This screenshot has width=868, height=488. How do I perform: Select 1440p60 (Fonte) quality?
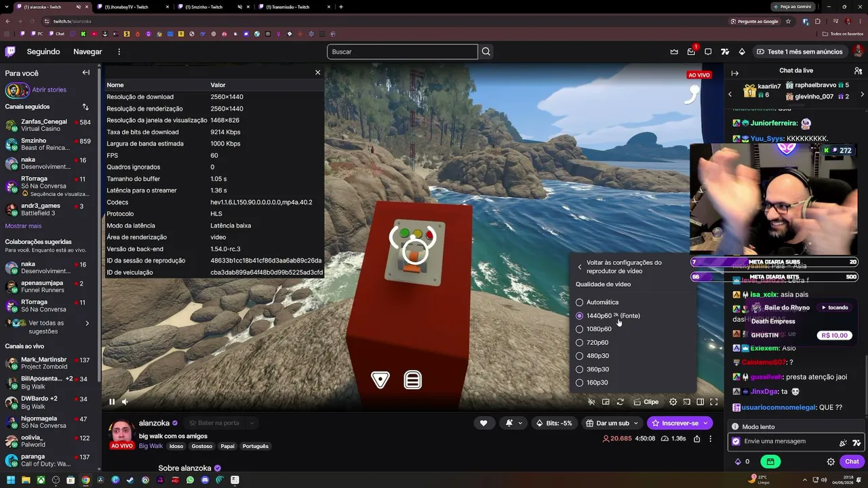coord(608,316)
